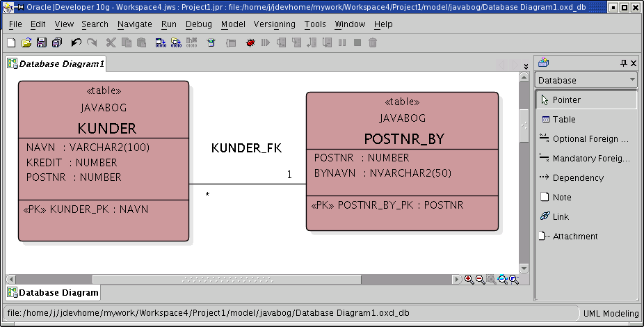
Task: Click the Zoom In magnifier icon
Action: tap(469, 279)
